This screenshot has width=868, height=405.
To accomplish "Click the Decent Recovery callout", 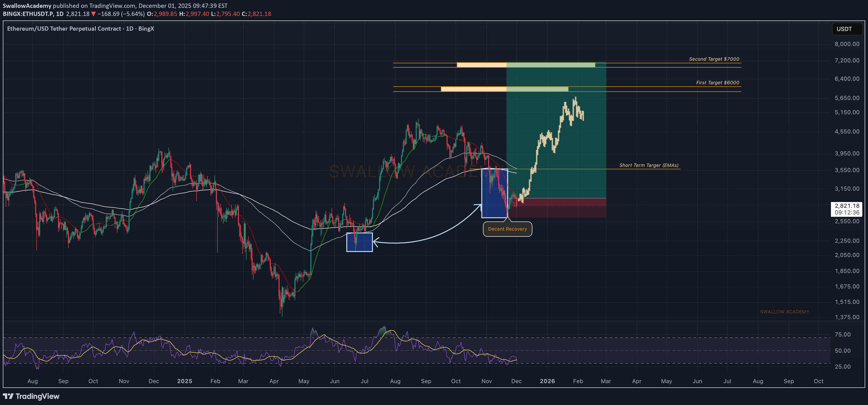I will click(x=507, y=229).
